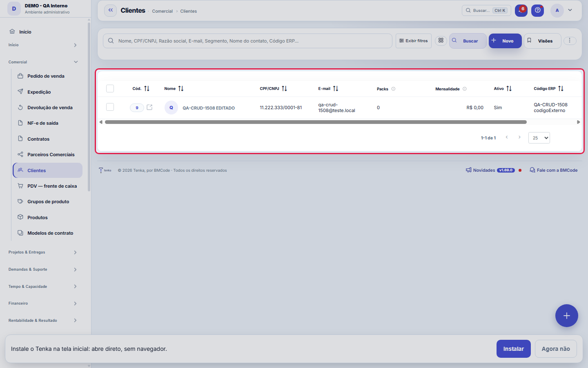Create a new client with Novo
The width and height of the screenshot is (588, 368).
pyautogui.click(x=505, y=41)
